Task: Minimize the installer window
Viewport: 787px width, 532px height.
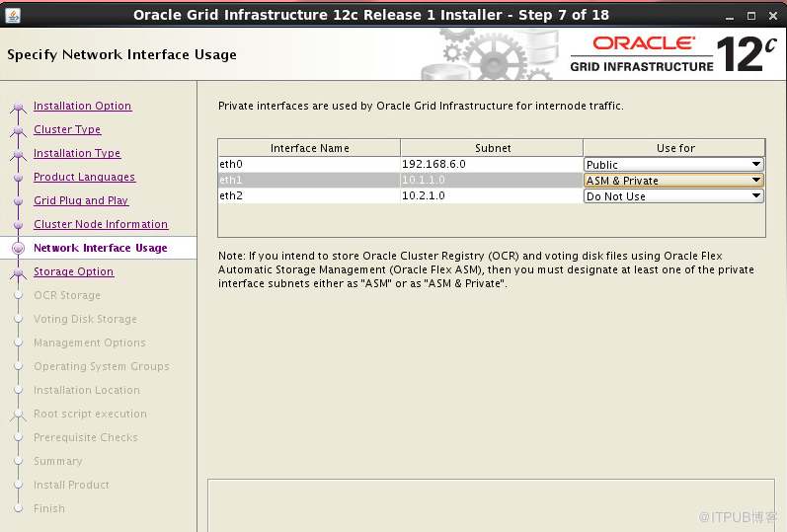Action: (x=730, y=16)
